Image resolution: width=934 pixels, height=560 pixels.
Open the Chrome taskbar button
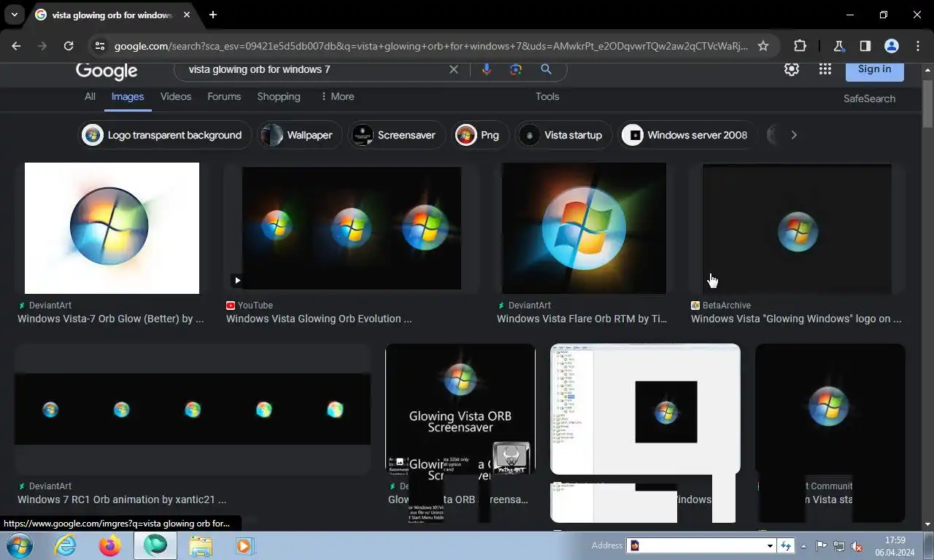coord(155,545)
